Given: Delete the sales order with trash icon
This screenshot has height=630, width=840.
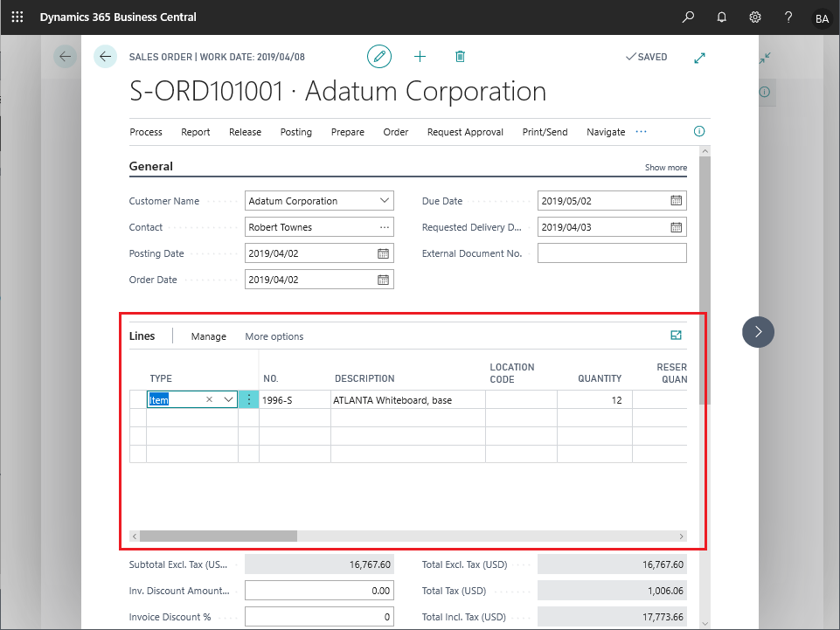Looking at the screenshot, I should click(460, 56).
